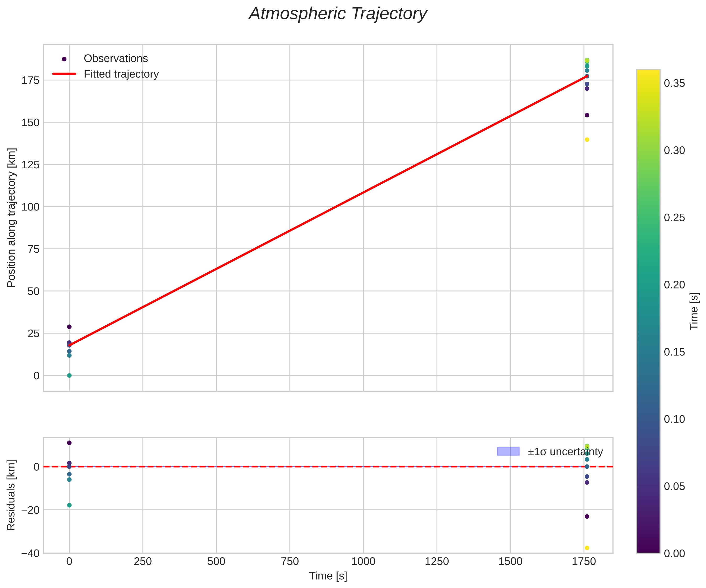Click the dark purple point near 29 km
The image size is (706, 588).
(x=69, y=326)
